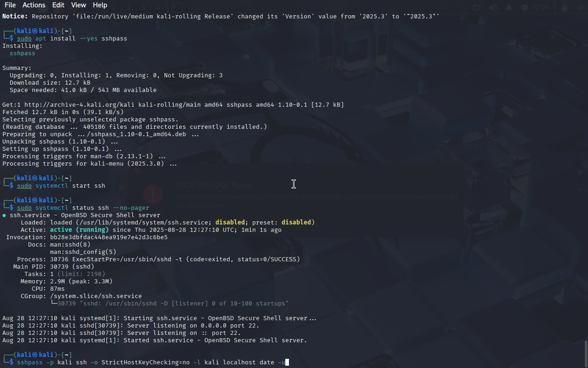Viewport: 588px width, 368px height.
Task: Click the 'active (running)' status text
Action: pyautogui.click(x=79, y=230)
